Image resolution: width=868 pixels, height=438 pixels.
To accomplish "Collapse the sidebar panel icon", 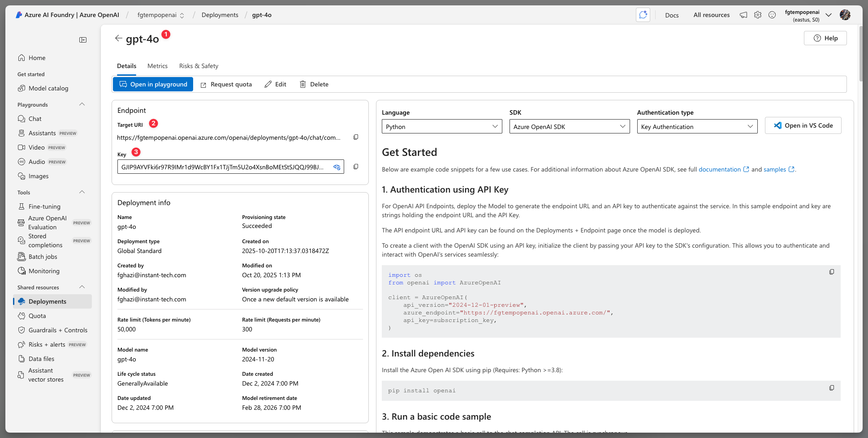I will click(x=83, y=40).
